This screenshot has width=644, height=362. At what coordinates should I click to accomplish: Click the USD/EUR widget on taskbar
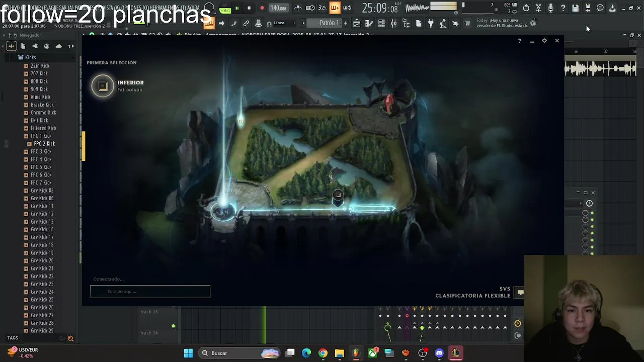pyautogui.click(x=23, y=352)
